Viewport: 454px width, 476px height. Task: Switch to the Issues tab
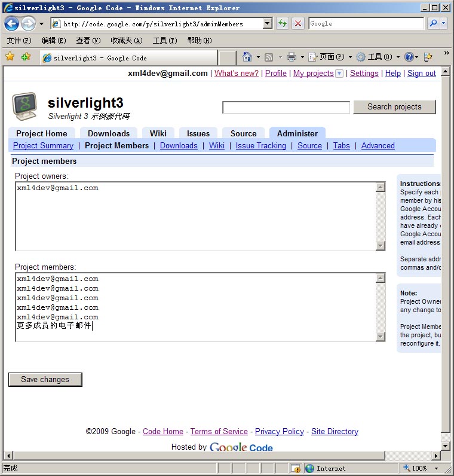click(x=198, y=133)
